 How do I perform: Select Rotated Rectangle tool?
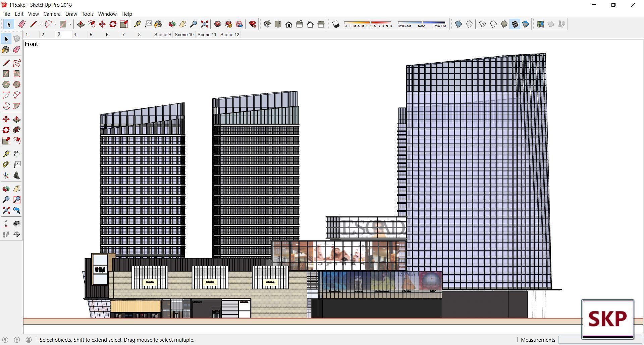click(17, 74)
